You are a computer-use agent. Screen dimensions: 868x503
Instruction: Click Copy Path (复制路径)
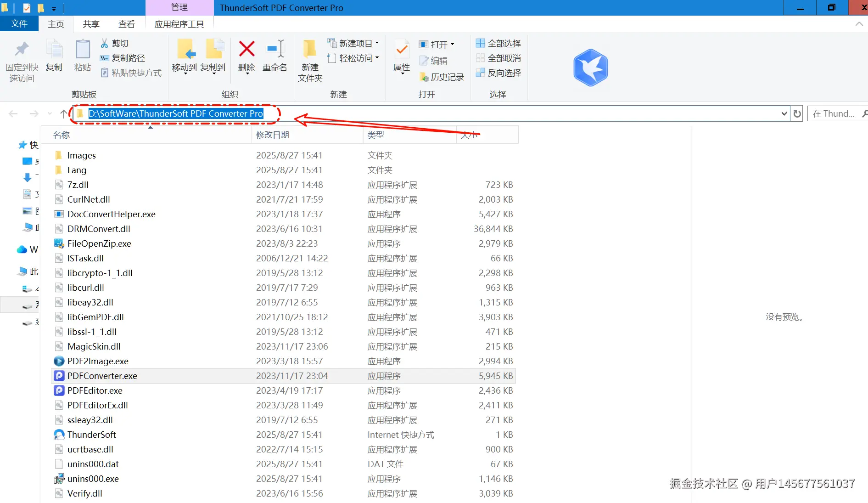[x=123, y=58]
